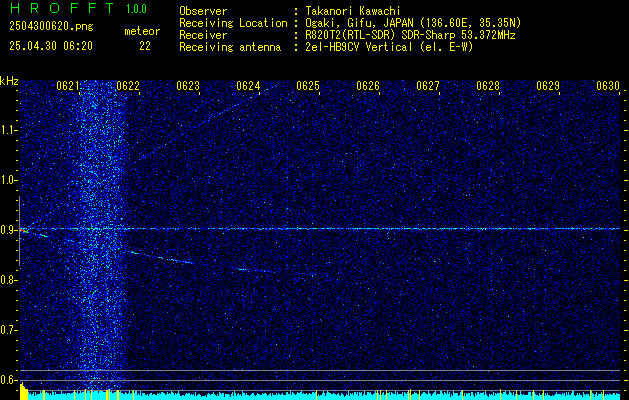Click the 1.0 frequency axis label

point(9,180)
